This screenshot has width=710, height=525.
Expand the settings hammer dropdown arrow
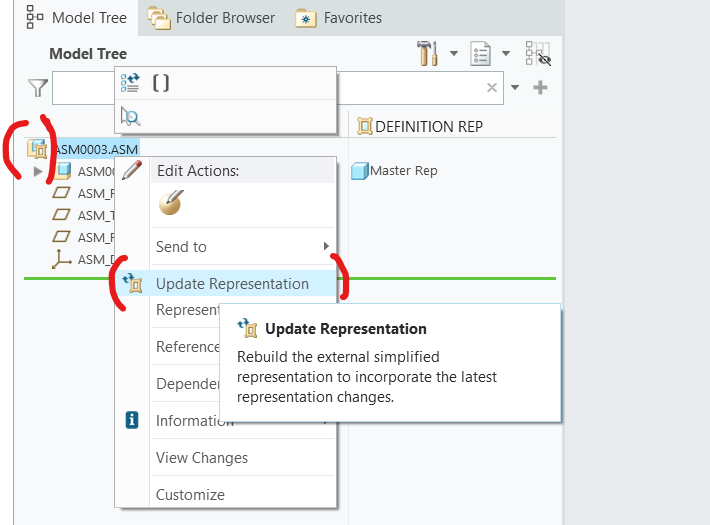pyautogui.click(x=454, y=53)
